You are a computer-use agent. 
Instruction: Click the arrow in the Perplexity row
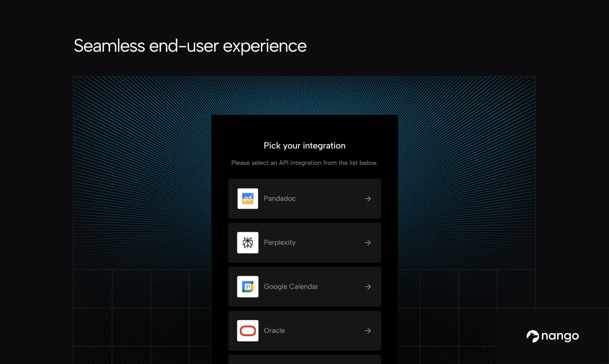pos(368,243)
